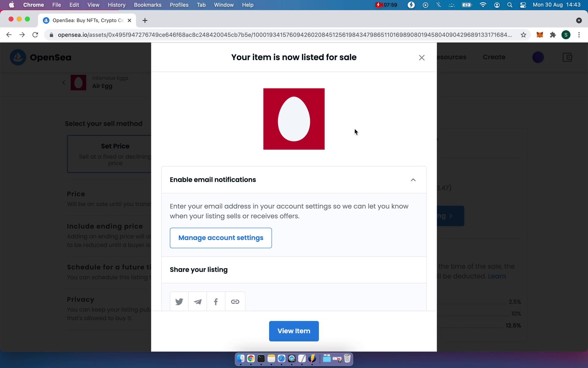The image size is (588, 368).
Task: Open the History menu in menu bar
Action: [x=116, y=5]
